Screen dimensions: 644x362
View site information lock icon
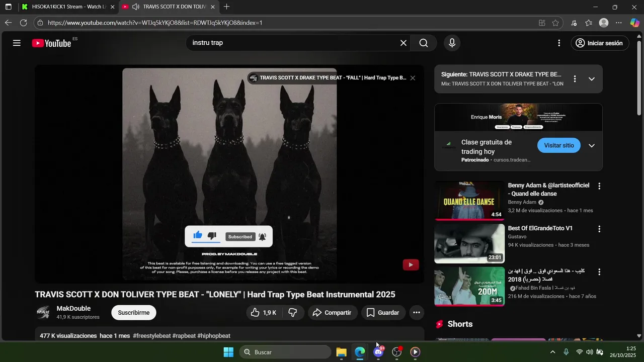40,23
